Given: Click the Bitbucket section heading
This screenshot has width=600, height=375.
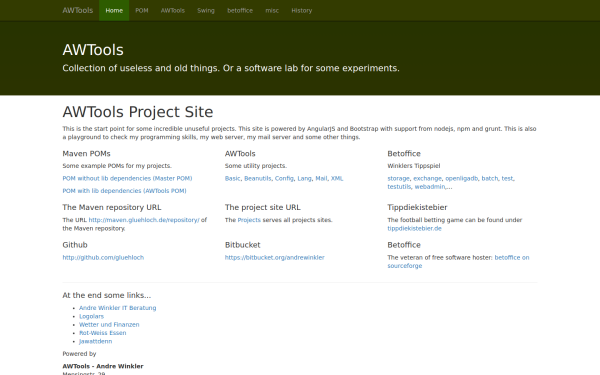Looking at the screenshot, I should (243, 245).
